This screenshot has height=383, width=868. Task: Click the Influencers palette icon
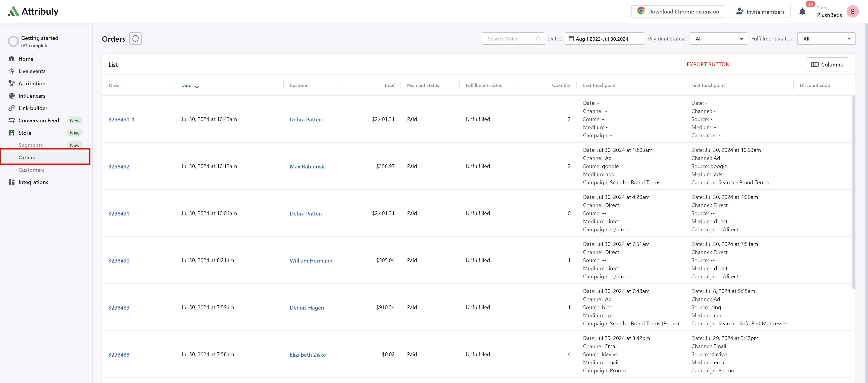tap(11, 96)
